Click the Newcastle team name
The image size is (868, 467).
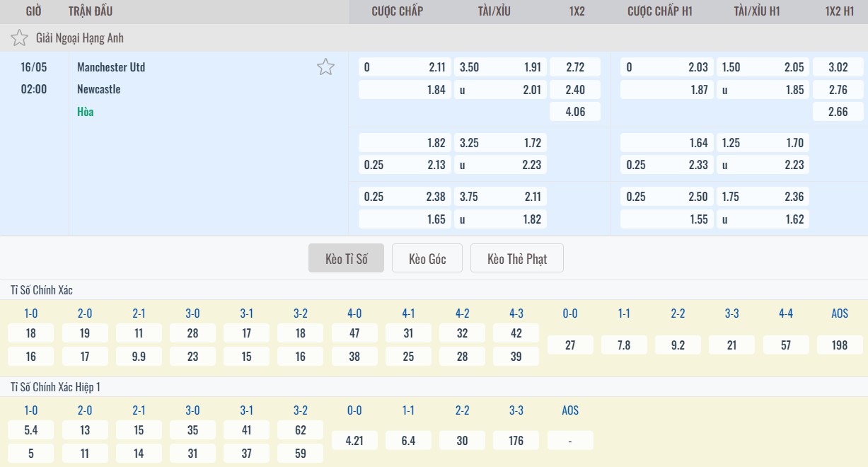[99, 90]
